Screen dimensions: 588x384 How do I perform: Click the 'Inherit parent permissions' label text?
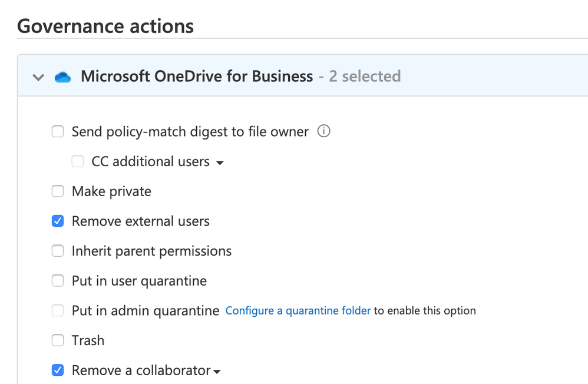(151, 251)
